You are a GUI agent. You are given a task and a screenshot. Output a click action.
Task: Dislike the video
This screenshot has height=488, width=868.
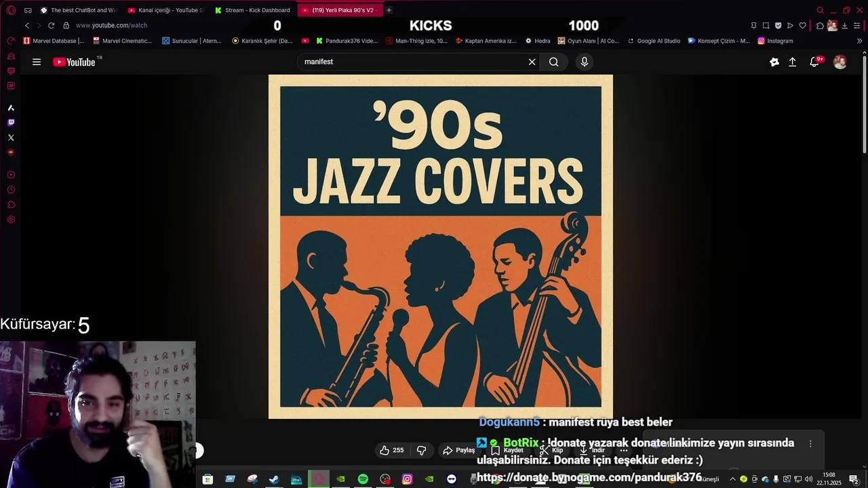421,450
